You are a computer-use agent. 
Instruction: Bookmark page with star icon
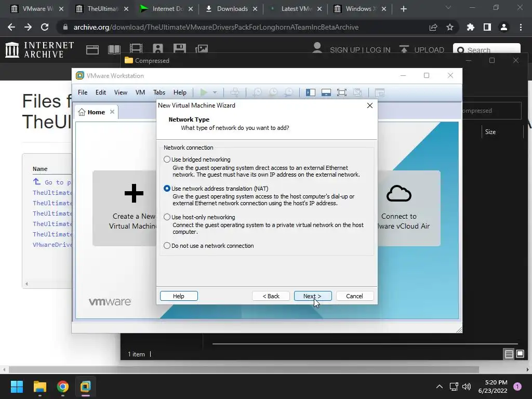coord(450,27)
